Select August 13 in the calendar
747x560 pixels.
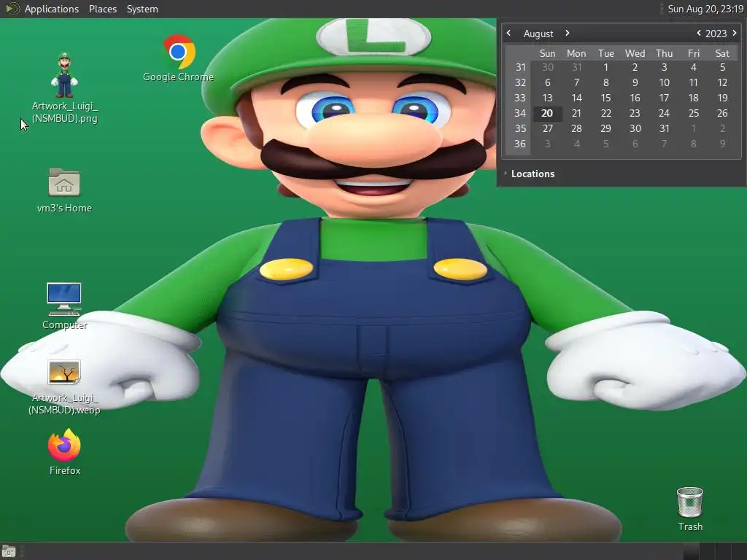547,98
